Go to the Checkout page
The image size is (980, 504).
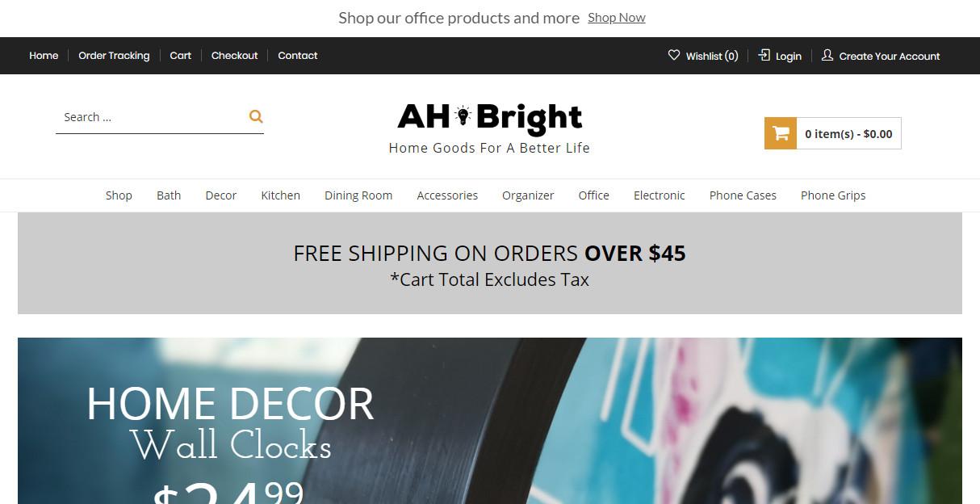pos(235,56)
